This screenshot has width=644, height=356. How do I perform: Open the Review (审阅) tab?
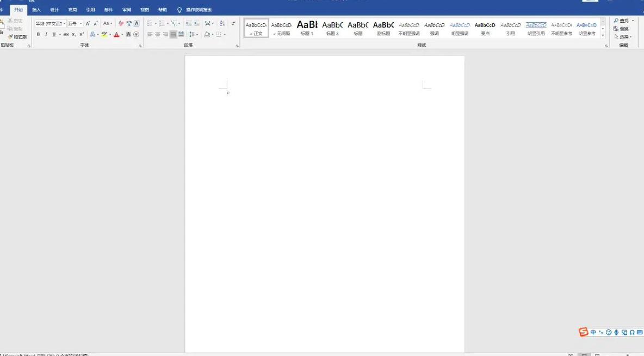(x=127, y=10)
